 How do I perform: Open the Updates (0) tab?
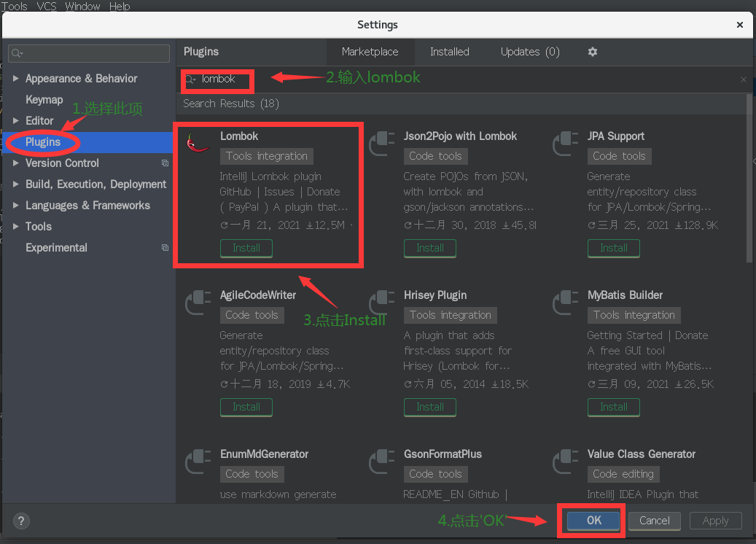[530, 52]
